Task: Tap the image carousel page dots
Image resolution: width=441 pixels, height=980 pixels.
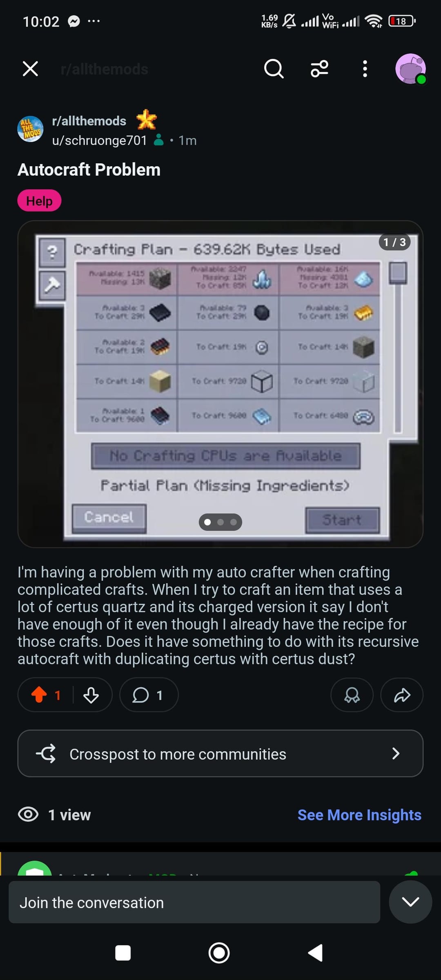Action: pyautogui.click(x=220, y=522)
